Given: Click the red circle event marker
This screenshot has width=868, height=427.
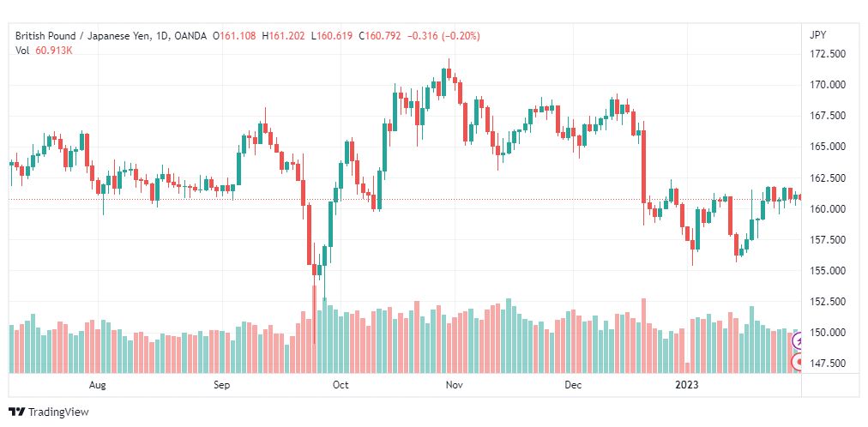Looking at the screenshot, I should coord(797,363).
